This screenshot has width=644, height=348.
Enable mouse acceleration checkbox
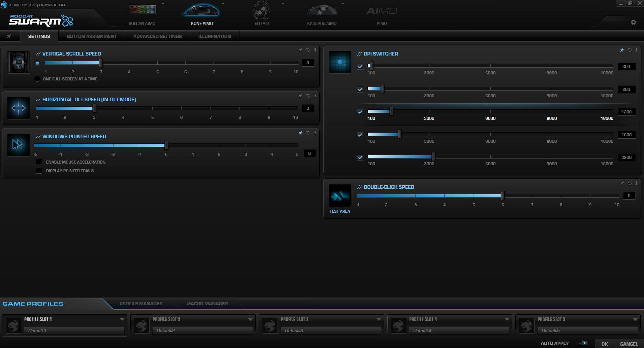click(x=39, y=162)
